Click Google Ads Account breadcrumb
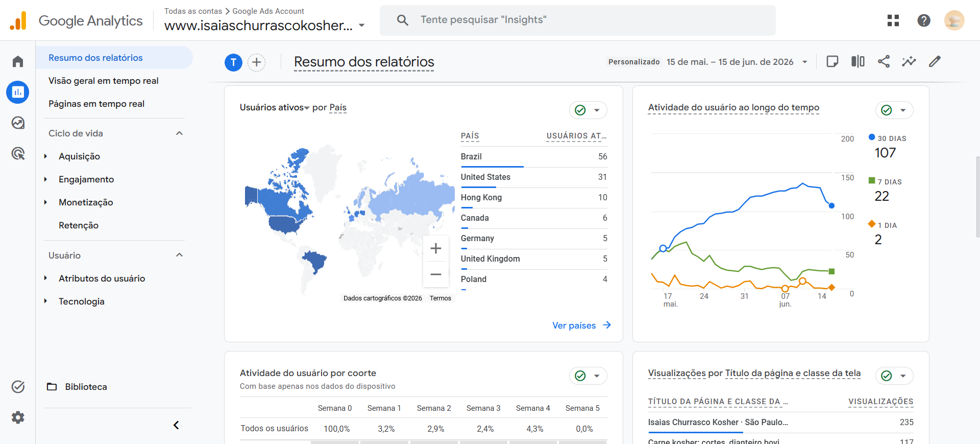The width and height of the screenshot is (980, 444). tap(268, 11)
